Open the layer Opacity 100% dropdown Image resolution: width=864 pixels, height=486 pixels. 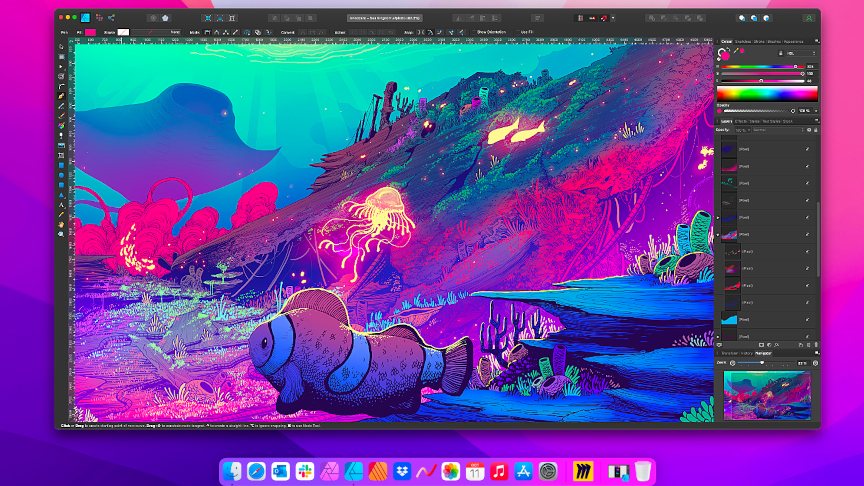tap(742, 130)
